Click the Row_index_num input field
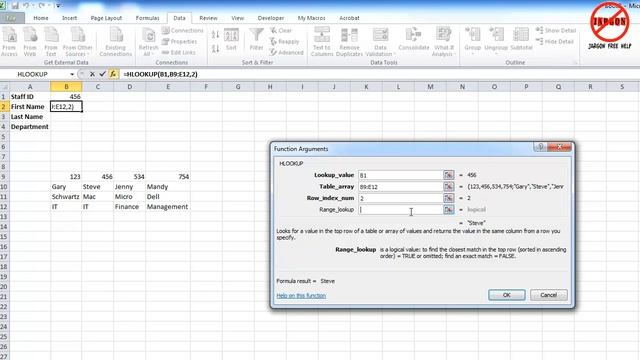 click(400, 198)
